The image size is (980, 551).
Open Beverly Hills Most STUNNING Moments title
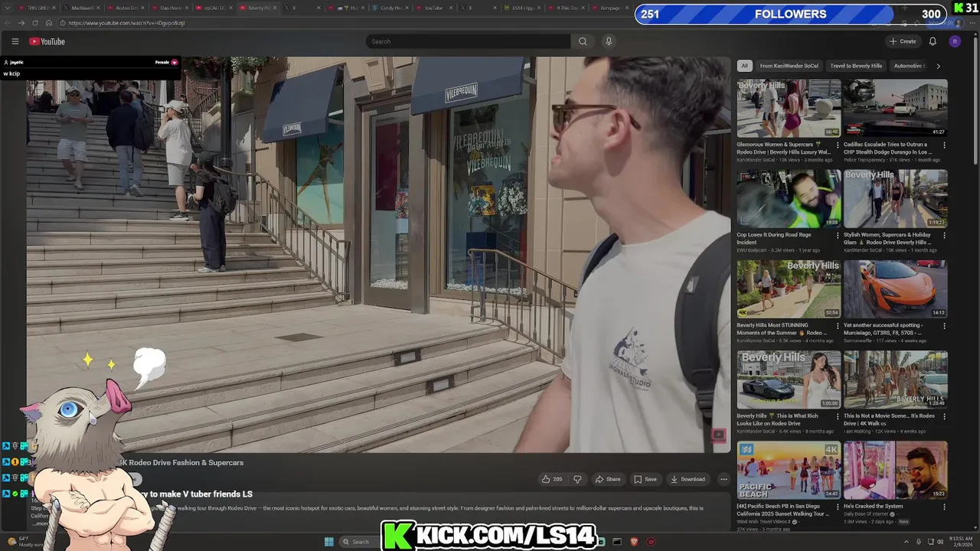[x=783, y=328]
